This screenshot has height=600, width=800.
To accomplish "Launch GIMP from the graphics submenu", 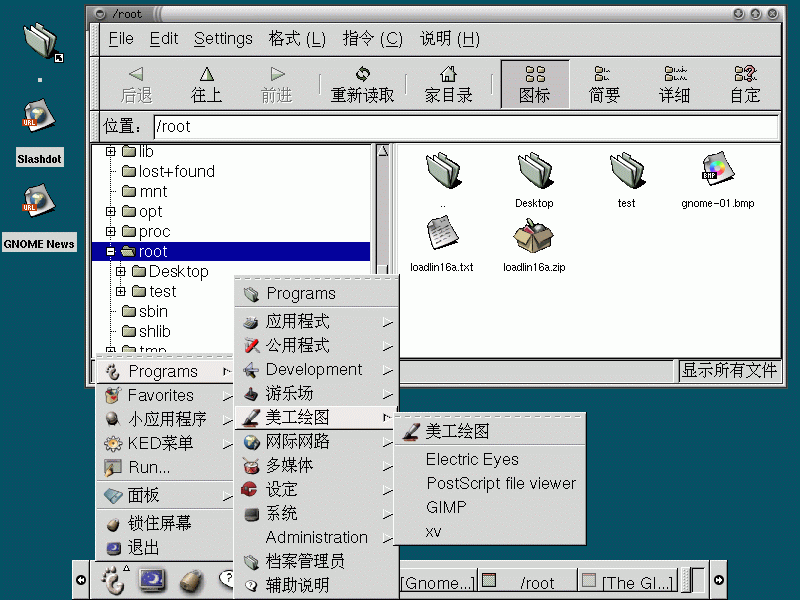I will click(x=490, y=507).
